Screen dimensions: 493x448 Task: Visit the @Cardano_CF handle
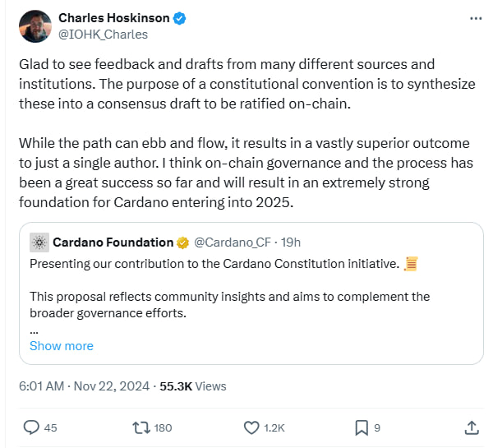click(233, 242)
